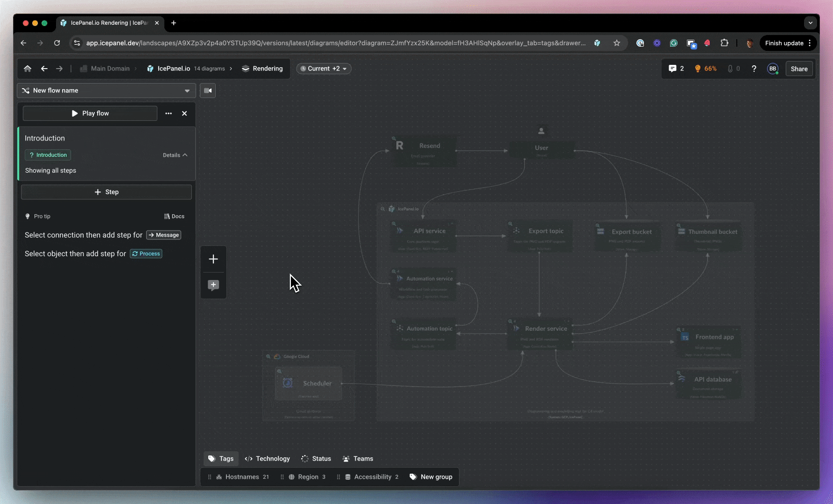Screen dimensions: 833x504
Task: Expand the New flow name dropdown
Action: (x=106, y=91)
